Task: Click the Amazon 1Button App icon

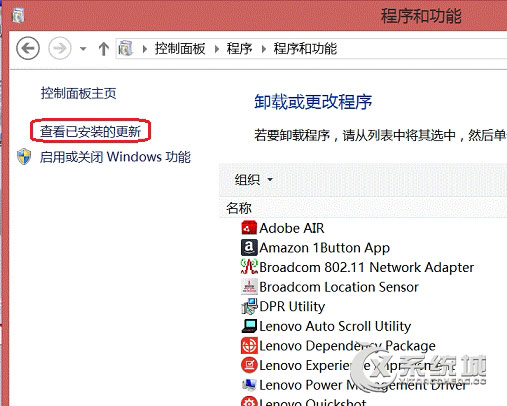Action: (x=249, y=248)
